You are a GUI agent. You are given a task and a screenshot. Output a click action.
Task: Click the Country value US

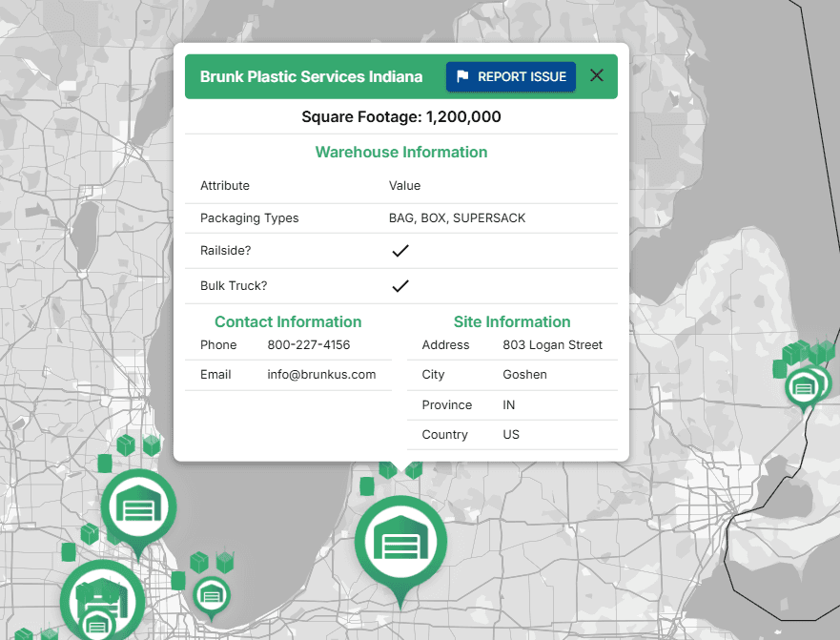coord(510,435)
